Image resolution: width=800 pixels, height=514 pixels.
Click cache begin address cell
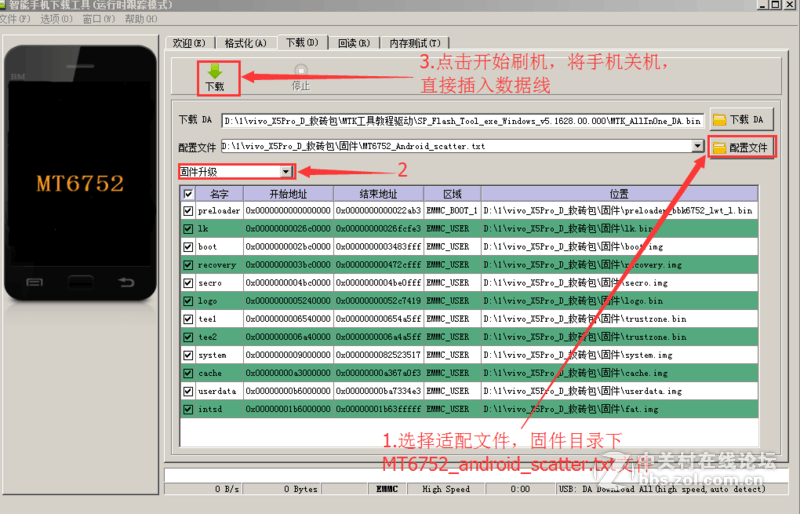[288, 373]
